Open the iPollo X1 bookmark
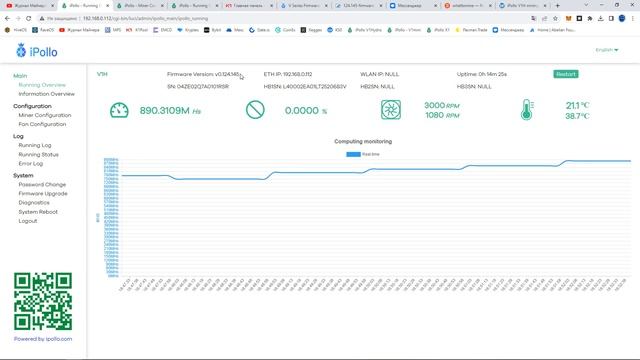The height and width of the screenshot is (360, 640). (438, 30)
